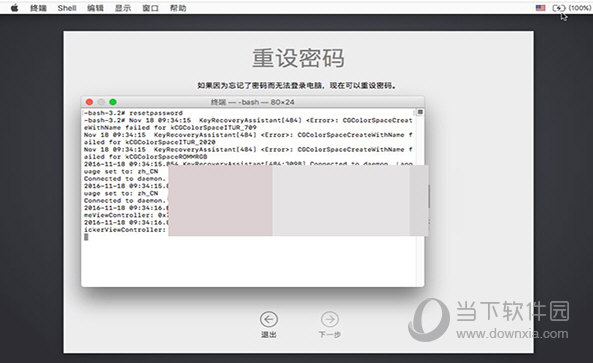Click the Terminal title bar text
The height and width of the screenshot is (363, 593).
click(253, 102)
